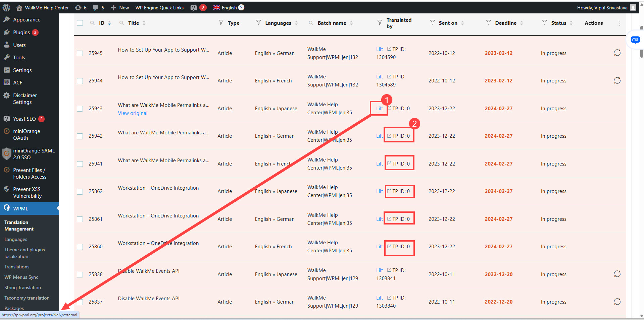This screenshot has height=320, width=644.
Task: Open String Translation under WPML
Action: (22, 287)
